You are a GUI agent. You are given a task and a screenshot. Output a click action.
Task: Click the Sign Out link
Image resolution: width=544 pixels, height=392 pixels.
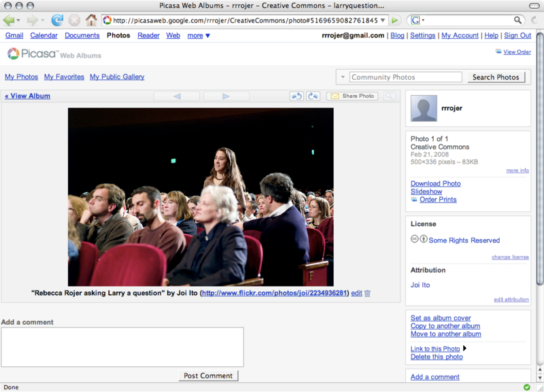[x=517, y=35]
